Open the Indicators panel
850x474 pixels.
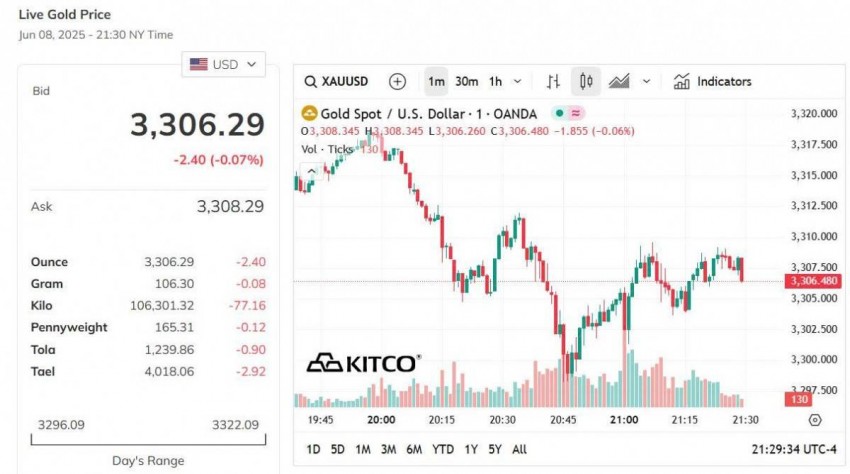tap(712, 82)
